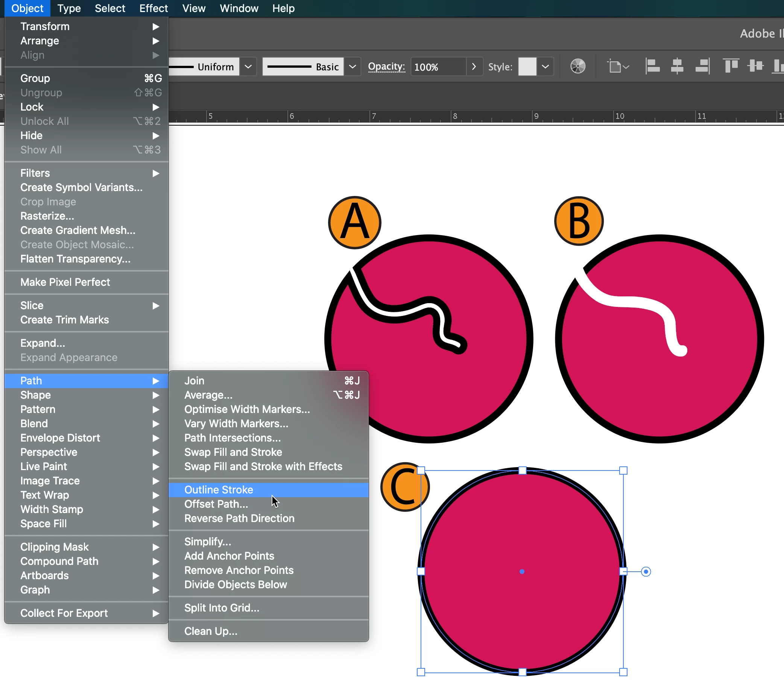Click the Horizontal Align Right icon

702,66
